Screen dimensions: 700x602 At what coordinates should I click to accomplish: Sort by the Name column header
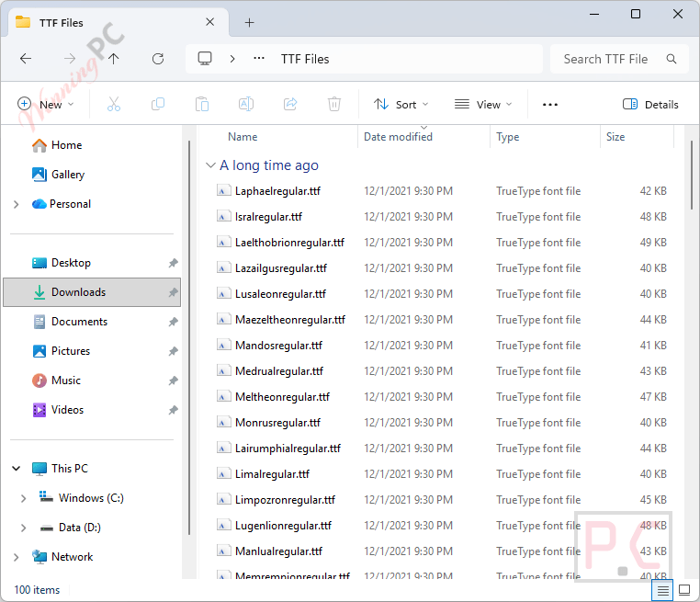point(243,137)
